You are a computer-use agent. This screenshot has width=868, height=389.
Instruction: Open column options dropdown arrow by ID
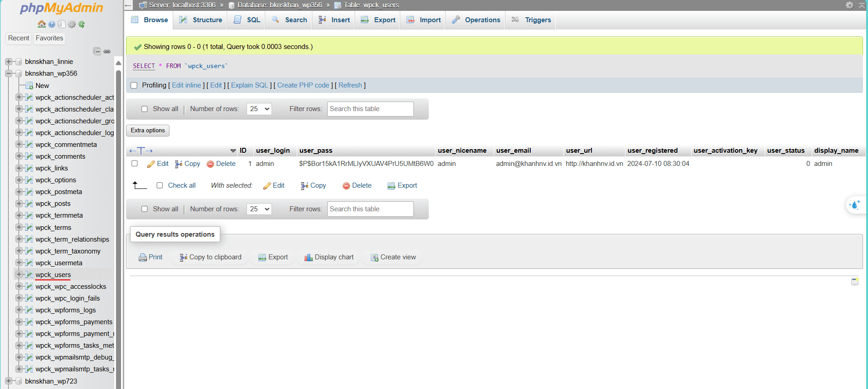click(x=233, y=151)
